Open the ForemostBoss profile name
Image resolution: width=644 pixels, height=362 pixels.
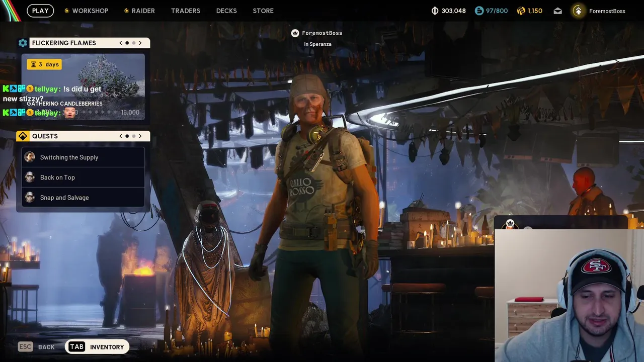pyautogui.click(x=607, y=11)
